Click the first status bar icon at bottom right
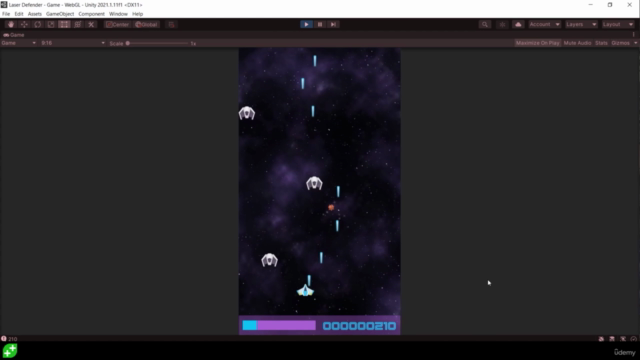The image size is (640, 360). [x=601, y=339]
